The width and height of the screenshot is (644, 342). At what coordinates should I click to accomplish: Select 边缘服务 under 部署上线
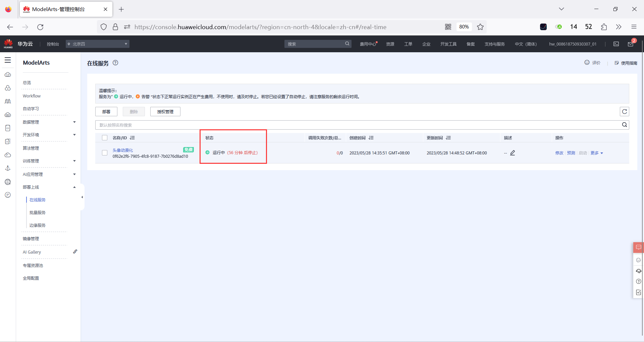click(x=38, y=225)
